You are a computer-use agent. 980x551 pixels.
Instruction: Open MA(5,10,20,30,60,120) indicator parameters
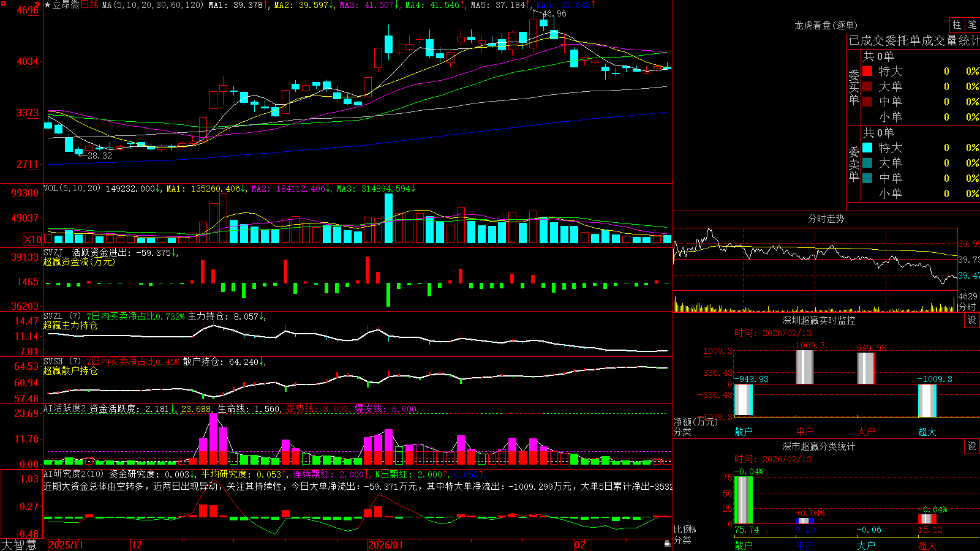152,5
